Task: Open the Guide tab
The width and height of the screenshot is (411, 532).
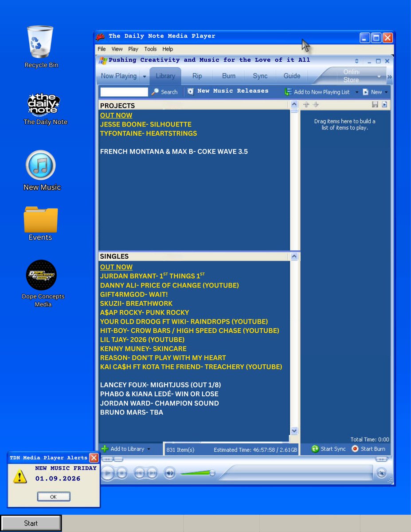Action: (292, 76)
